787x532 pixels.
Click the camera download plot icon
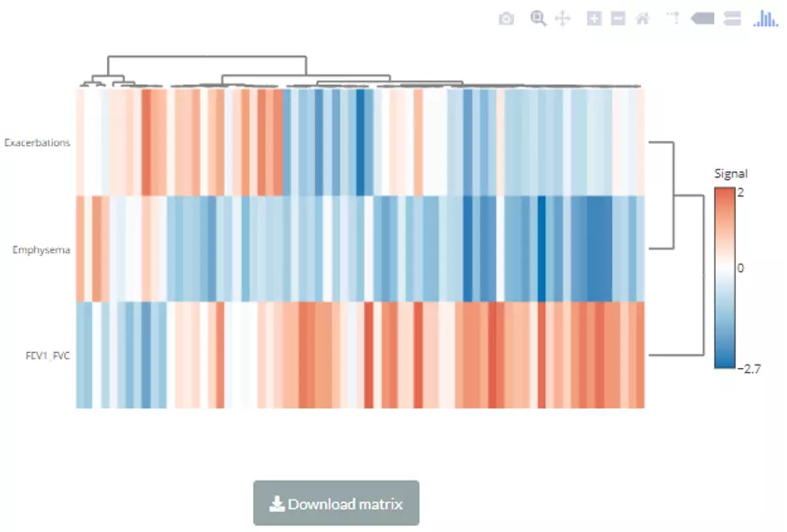click(x=506, y=18)
